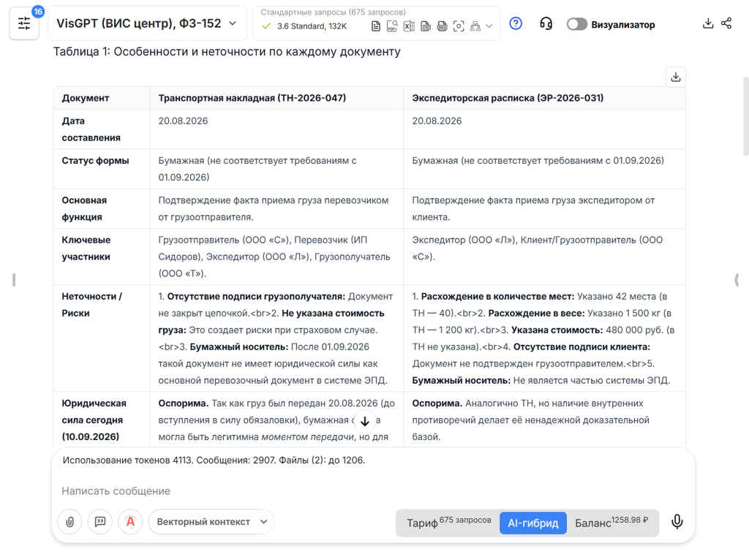Open the settings sliders panel button
749x560 pixels.
tap(24, 23)
